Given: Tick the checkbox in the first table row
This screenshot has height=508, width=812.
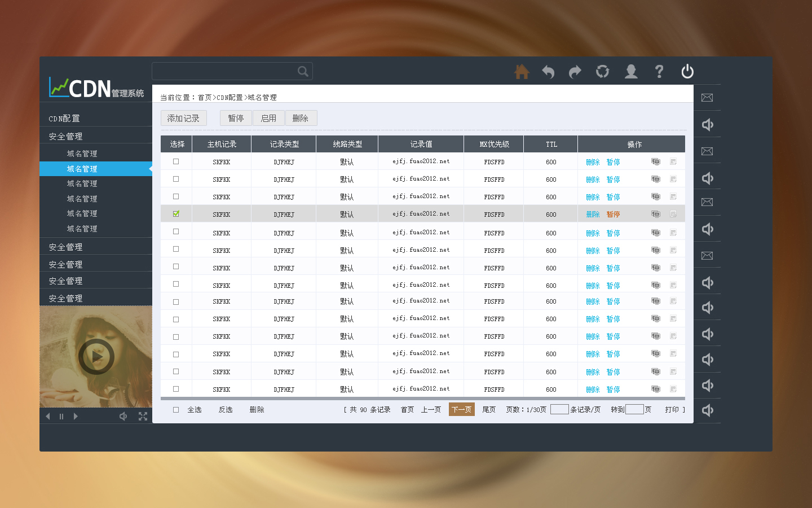Looking at the screenshot, I should tap(176, 161).
